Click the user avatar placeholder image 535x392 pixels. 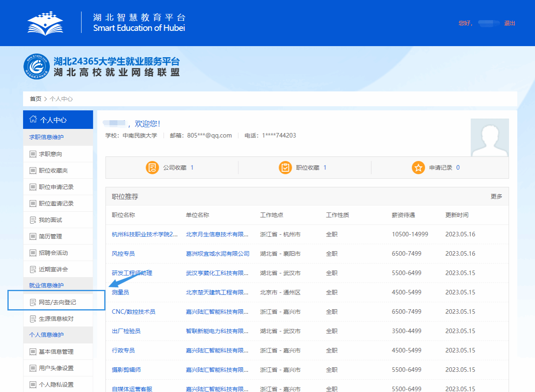pyautogui.click(x=490, y=138)
